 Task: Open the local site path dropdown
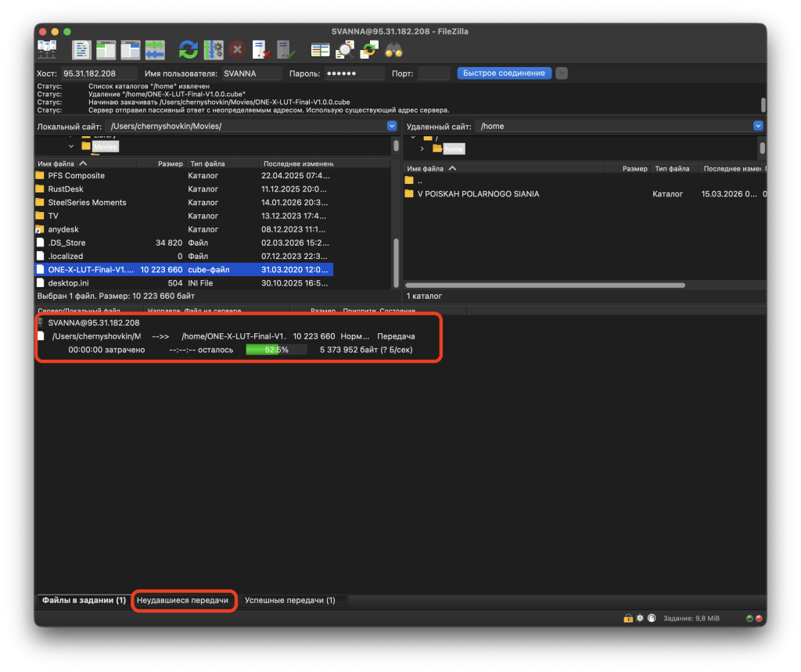(x=392, y=126)
